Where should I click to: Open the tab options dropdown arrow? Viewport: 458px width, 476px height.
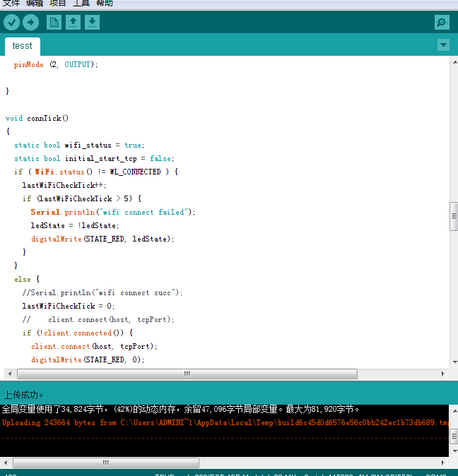pyautogui.click(x=443, y=45)
